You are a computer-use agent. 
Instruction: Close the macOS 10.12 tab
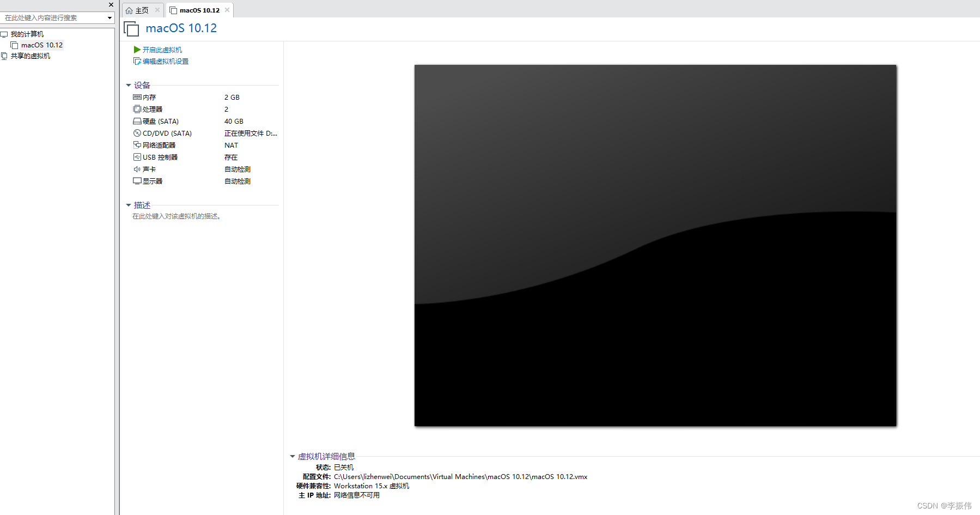[227, 10]
